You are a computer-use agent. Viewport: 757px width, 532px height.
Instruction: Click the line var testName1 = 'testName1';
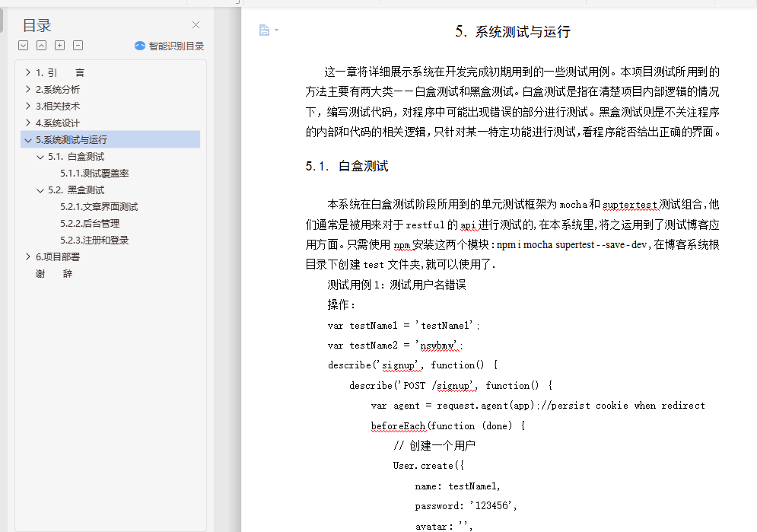pos(403,326)
